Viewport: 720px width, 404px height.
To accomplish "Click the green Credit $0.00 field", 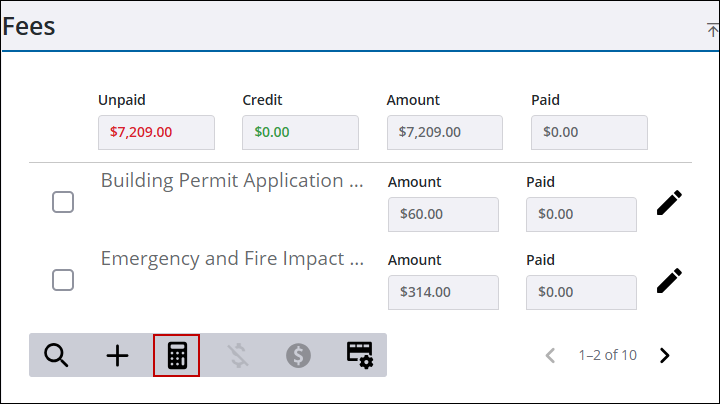I will tap(300, 132).
